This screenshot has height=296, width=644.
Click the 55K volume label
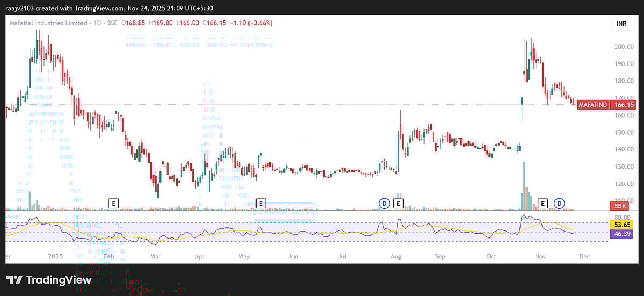coord(621,206)
